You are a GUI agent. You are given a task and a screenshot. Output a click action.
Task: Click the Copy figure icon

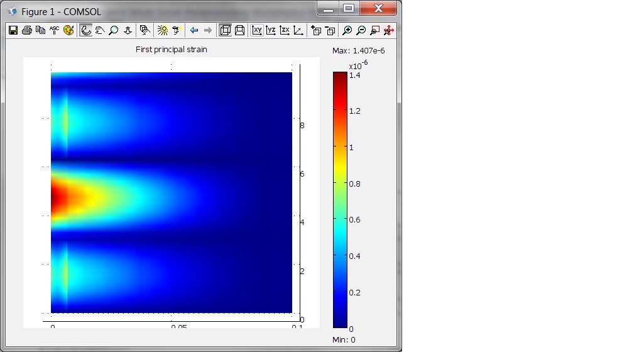[41, 30]
